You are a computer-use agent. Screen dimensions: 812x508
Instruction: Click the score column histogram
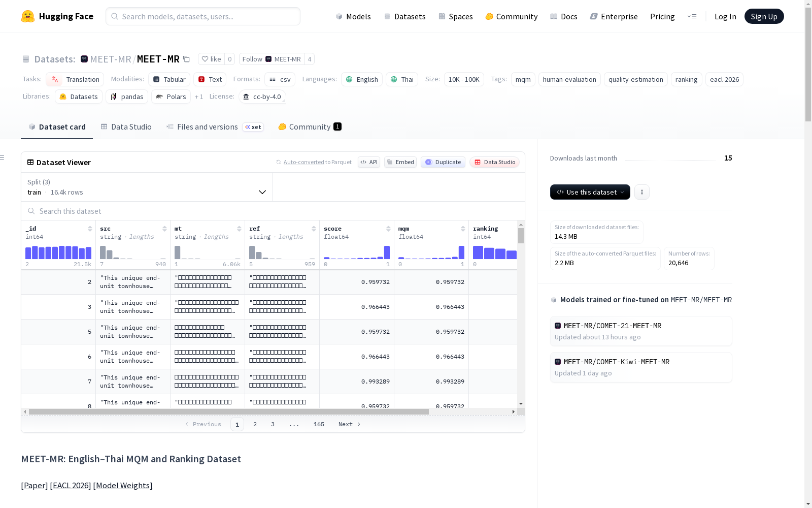click(x=357, y=252)
